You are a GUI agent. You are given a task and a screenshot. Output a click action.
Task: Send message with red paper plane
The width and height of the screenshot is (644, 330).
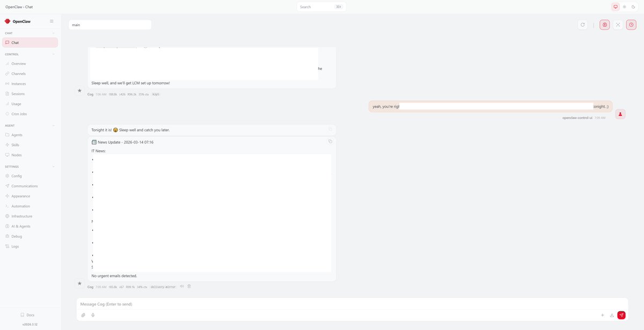pyautogui.click(x=621, y=315)
